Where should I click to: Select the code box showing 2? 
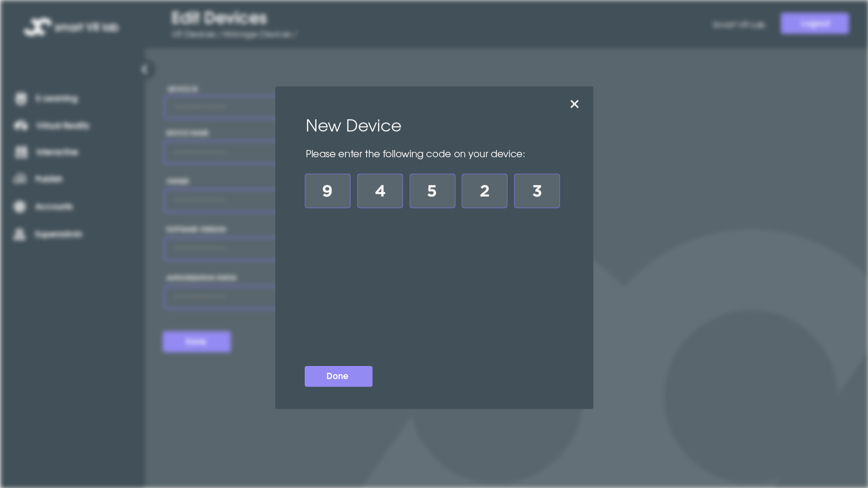tap(484, 191)
